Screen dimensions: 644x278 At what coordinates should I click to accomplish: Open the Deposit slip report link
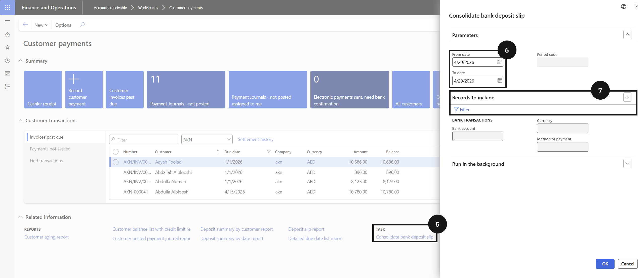coord(306,229)
